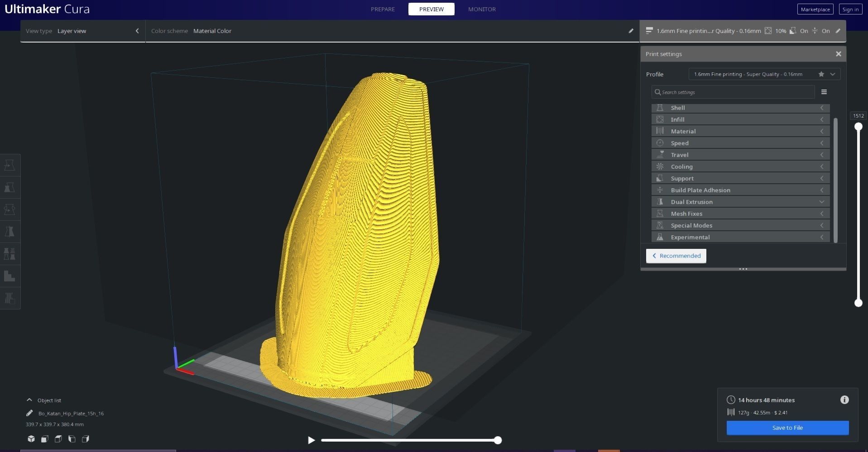Close the Print settings panel
This screenshot has width=868, height=452.
[839, 54]
